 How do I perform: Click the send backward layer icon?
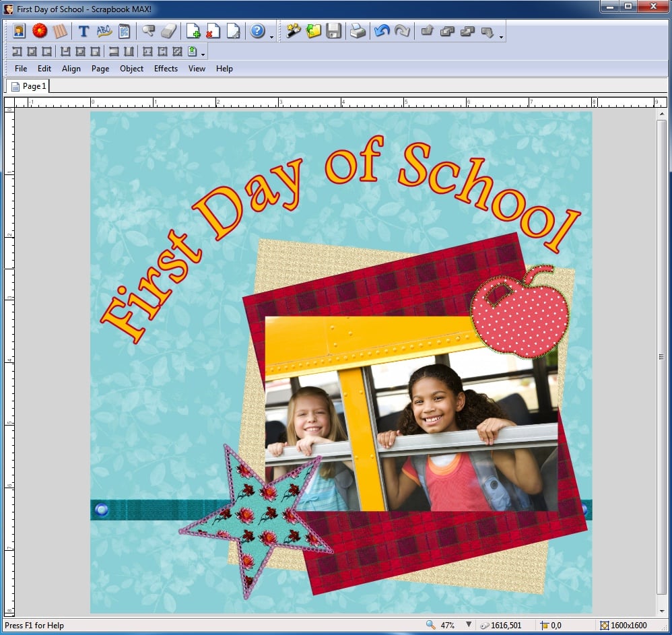click(467, 31)
